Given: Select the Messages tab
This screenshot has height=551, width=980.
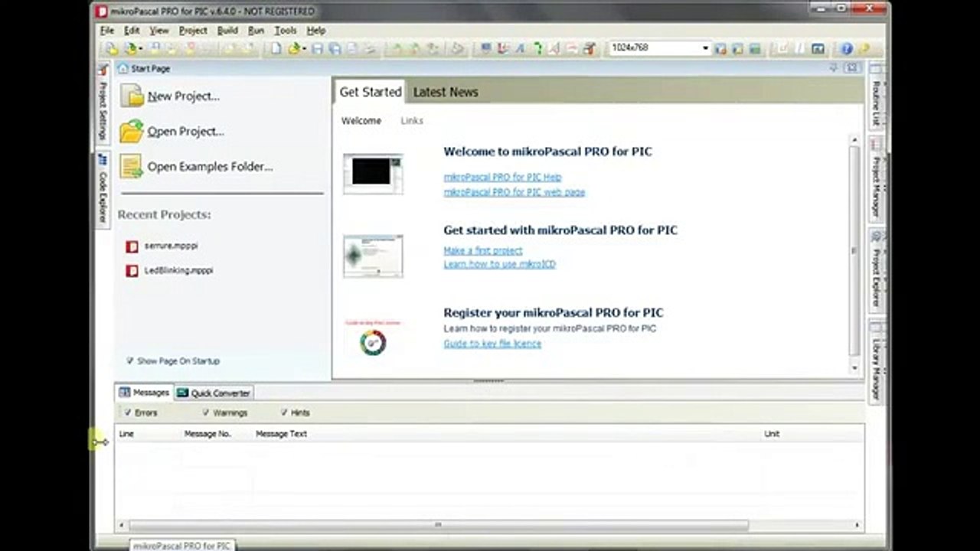Looking at the screenshot, I should [x=144, y=393].
